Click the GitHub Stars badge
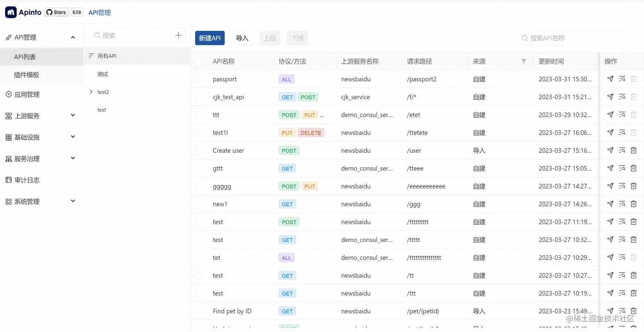Screen dimensions: 644x332 pyautogui.click(x=56, y=12)
